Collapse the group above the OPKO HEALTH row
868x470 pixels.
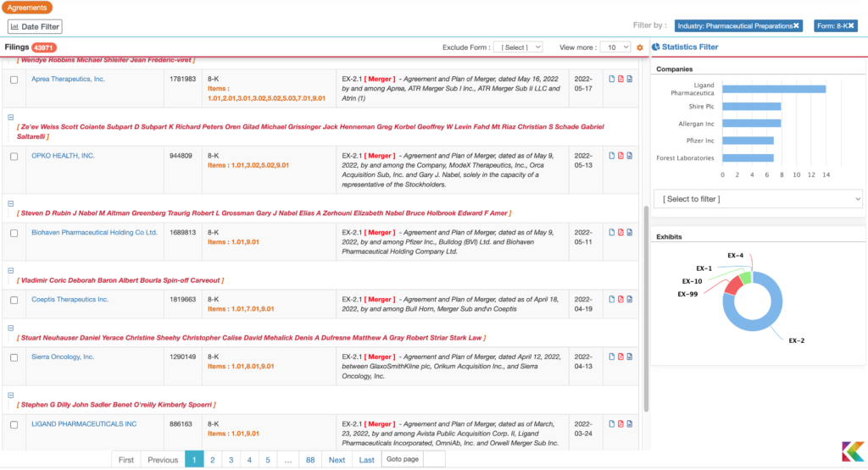10,118
